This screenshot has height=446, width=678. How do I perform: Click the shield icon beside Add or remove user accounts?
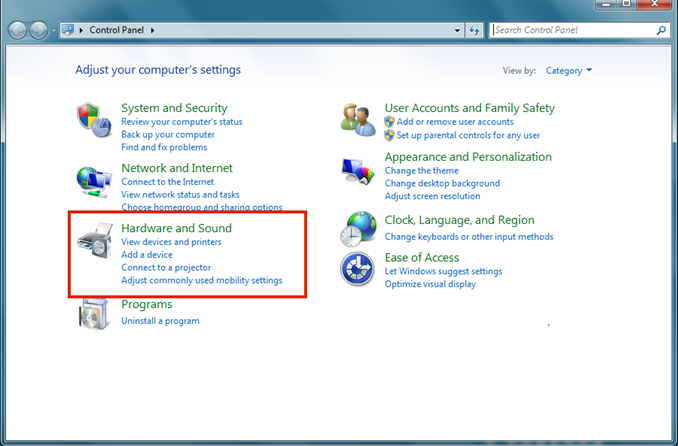click(x=389, y=122)
